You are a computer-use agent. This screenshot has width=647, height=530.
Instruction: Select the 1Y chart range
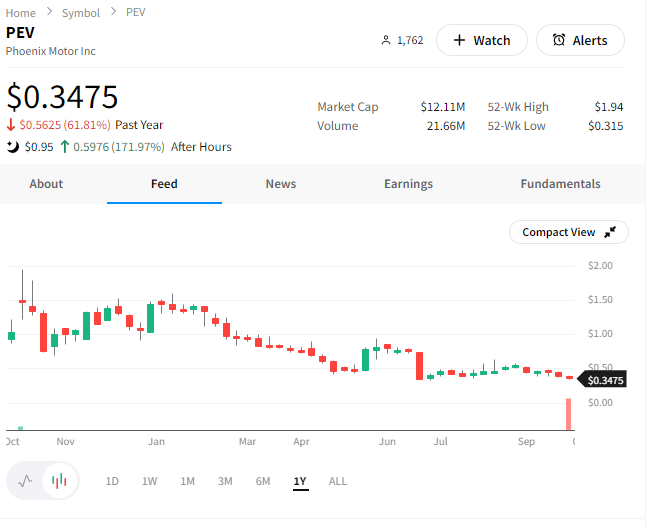(x=300, y=481)
